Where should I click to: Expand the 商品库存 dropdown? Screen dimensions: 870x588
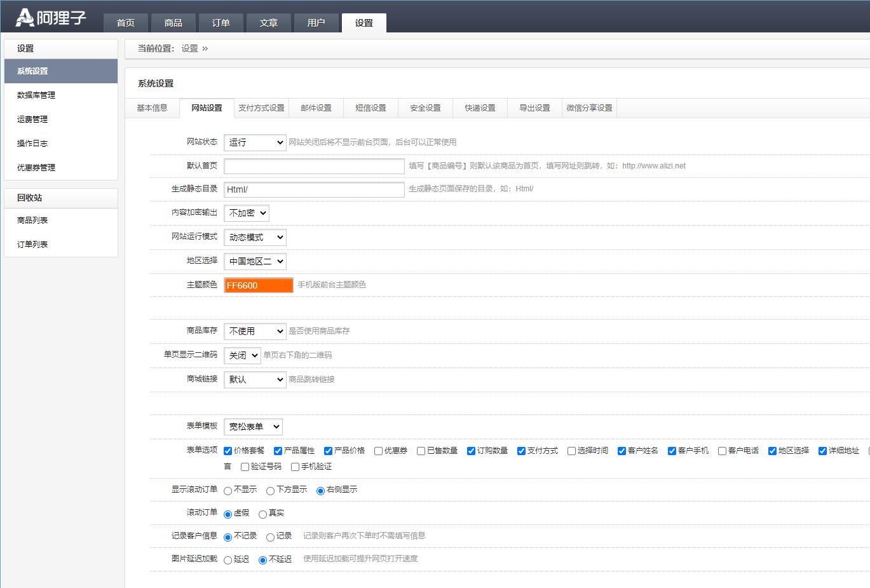255,331
